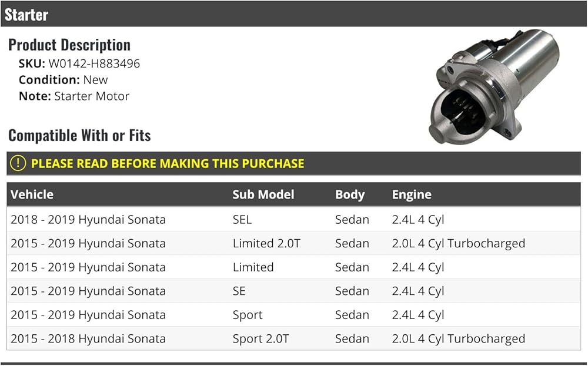Image resolution: width=588 pixels, height=366 pixels.
Task: Click the Sub Model column header
Action: click(x=263, y=194)
